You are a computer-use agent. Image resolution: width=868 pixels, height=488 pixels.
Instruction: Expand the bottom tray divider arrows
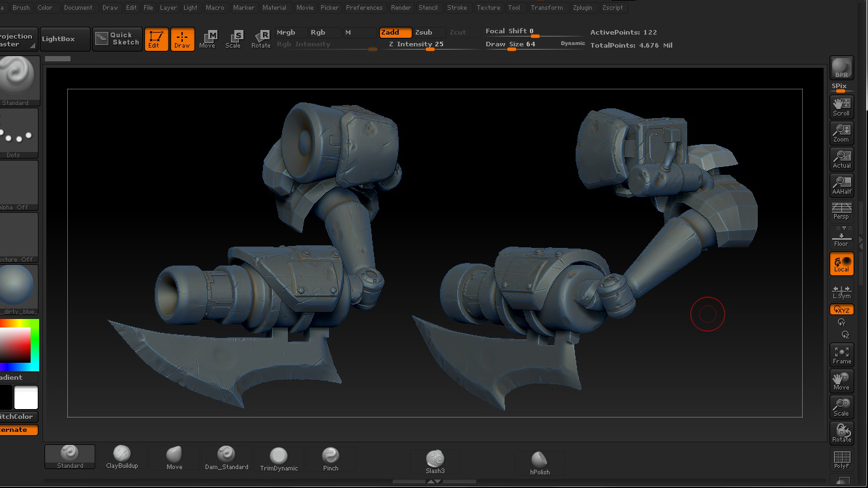[x=433, y=481]
